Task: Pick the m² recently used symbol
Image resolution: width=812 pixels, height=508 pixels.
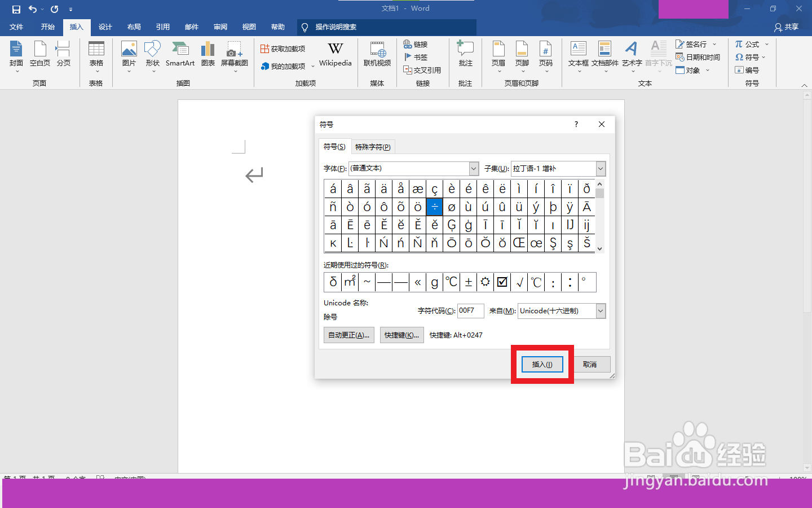Action: (x=350, y=282)
